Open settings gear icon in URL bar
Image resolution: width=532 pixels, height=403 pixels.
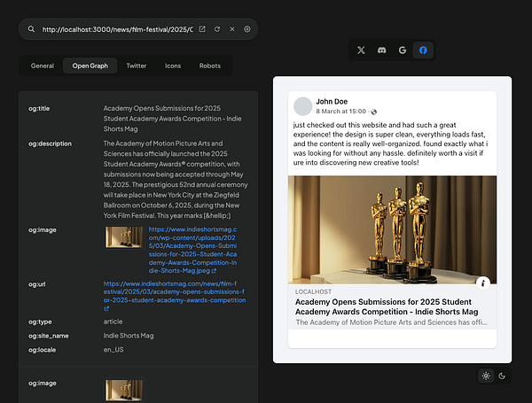click(247, 29)
